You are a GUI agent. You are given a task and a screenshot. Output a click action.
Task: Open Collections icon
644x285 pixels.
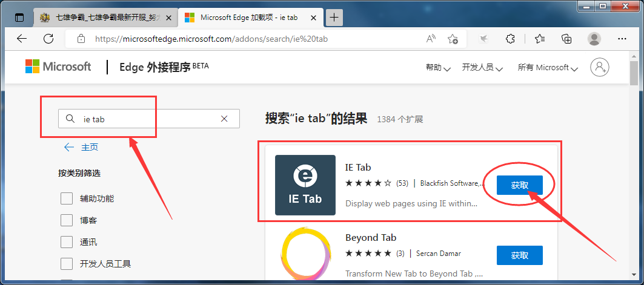pyautogui.click(x=567, y=39)
